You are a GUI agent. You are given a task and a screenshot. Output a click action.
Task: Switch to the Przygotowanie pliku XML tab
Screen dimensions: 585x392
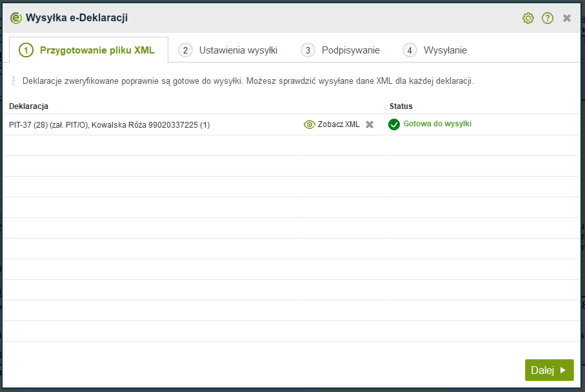tap(88, 50)
